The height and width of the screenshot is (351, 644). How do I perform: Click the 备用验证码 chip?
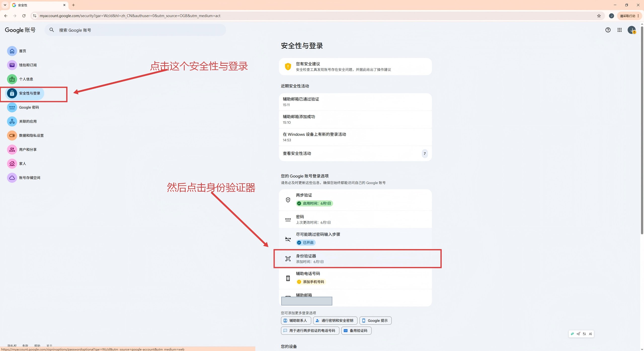(356, 331)
